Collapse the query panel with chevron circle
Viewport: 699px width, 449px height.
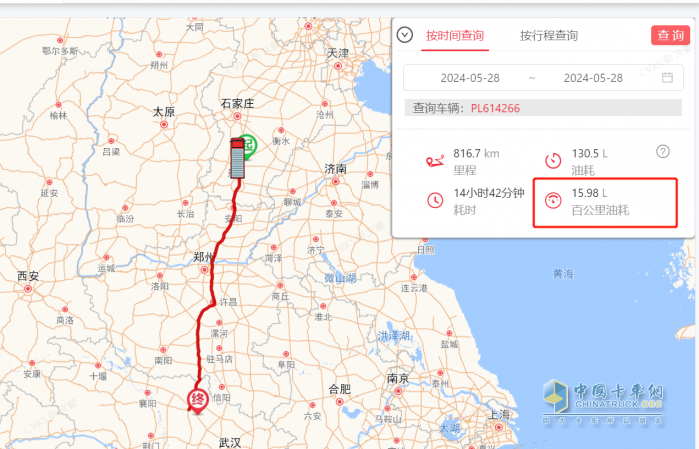(405, 35)
